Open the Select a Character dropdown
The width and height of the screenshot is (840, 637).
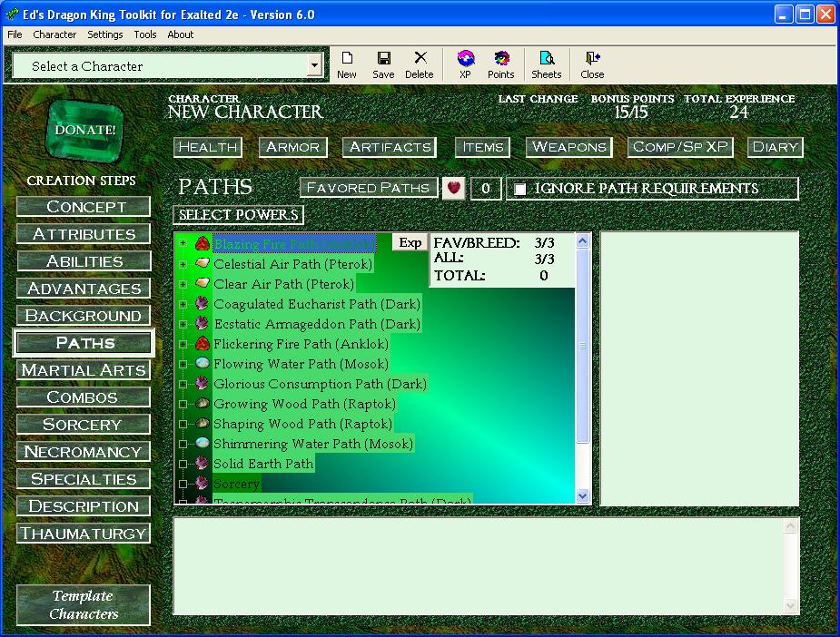314,66
